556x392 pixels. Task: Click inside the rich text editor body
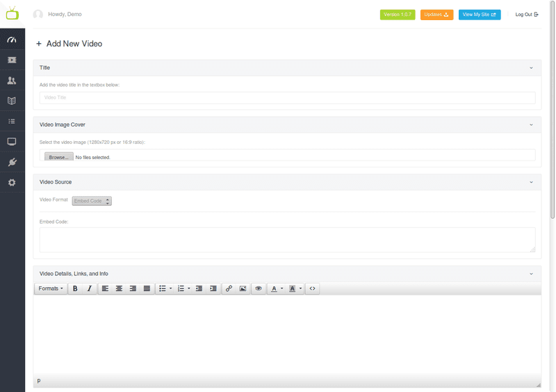[x=287, y=334]
